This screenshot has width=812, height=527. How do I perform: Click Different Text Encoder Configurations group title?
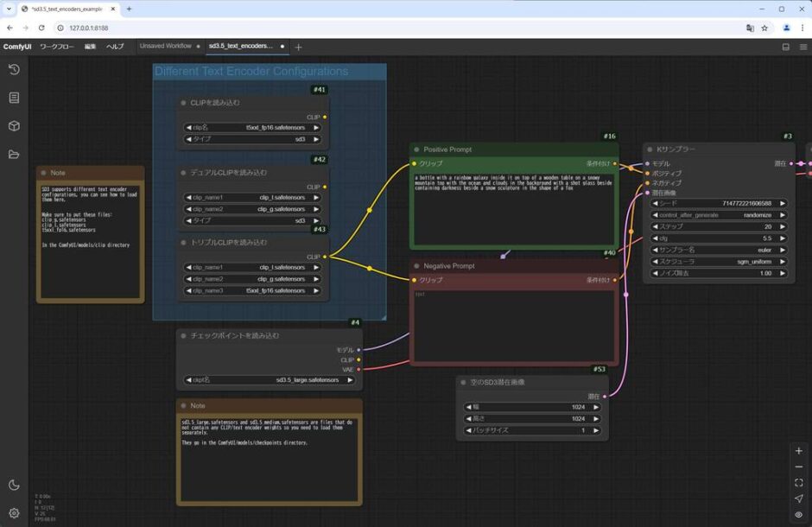point(251,72)
